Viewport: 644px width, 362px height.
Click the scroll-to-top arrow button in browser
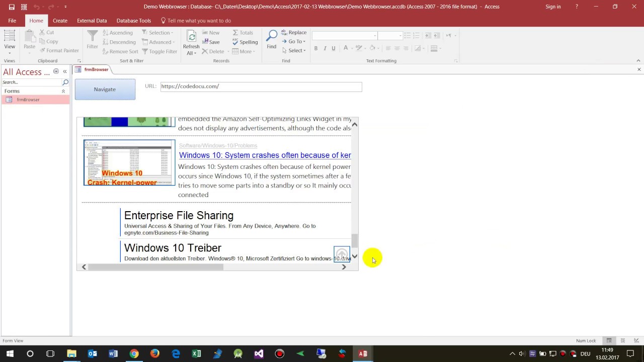coord(342,254)
